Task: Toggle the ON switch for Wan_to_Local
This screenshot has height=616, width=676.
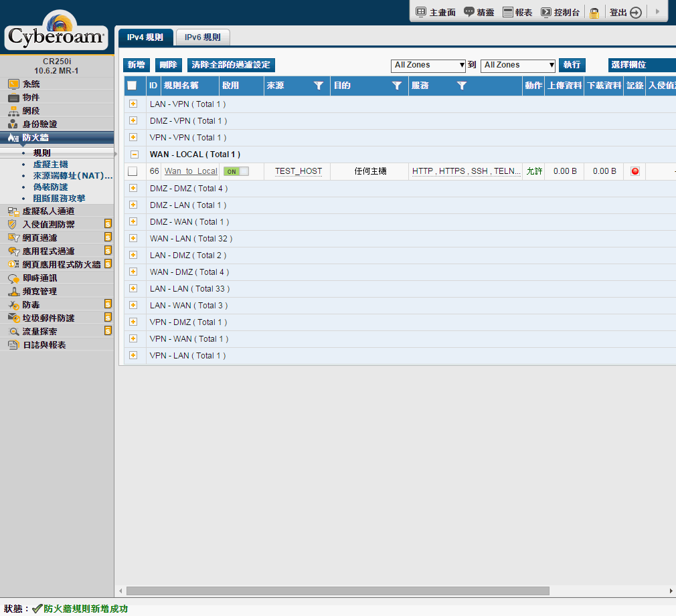Action: pos(236,171)
